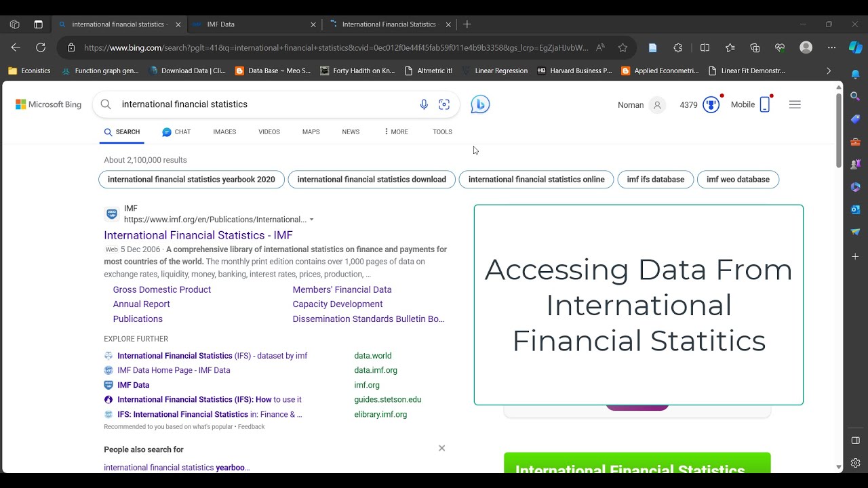Open the sidebar Tools briefcase icon
The image size is (868, 488).
pyautogui.click(x=856, y=142)
